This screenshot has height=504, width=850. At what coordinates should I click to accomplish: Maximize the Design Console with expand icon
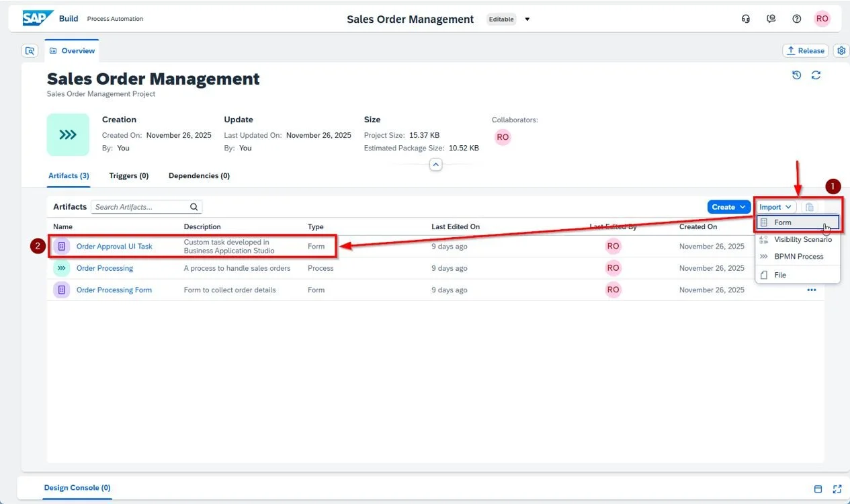click(x=837, y=489)
